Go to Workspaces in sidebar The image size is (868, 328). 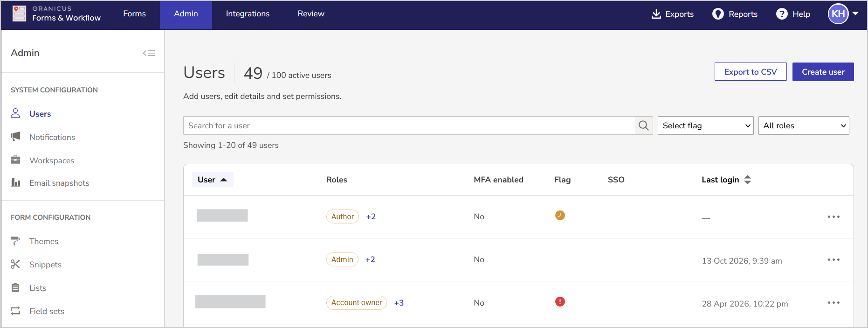coord(52,161)
